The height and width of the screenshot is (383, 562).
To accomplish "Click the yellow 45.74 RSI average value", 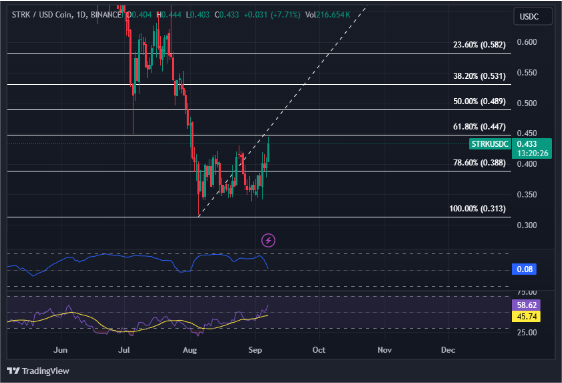I will [526, 316].
